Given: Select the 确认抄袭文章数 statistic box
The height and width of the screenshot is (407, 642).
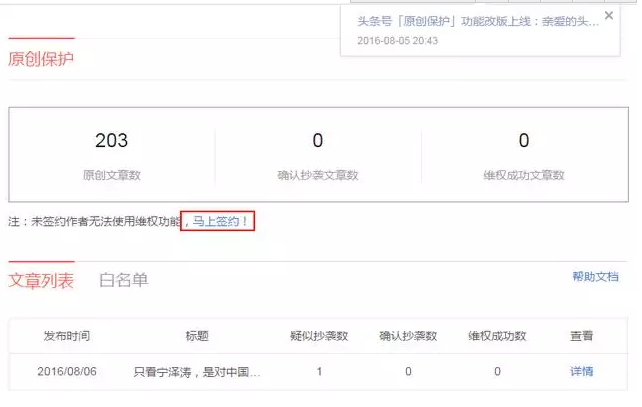Looking at the screenshot, I should [318, 155].
